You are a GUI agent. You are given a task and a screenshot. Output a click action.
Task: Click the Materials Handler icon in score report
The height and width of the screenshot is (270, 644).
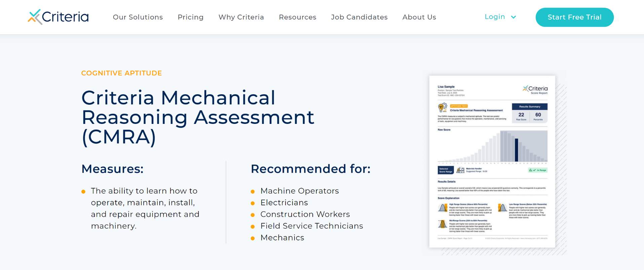[x=460, y=170]
